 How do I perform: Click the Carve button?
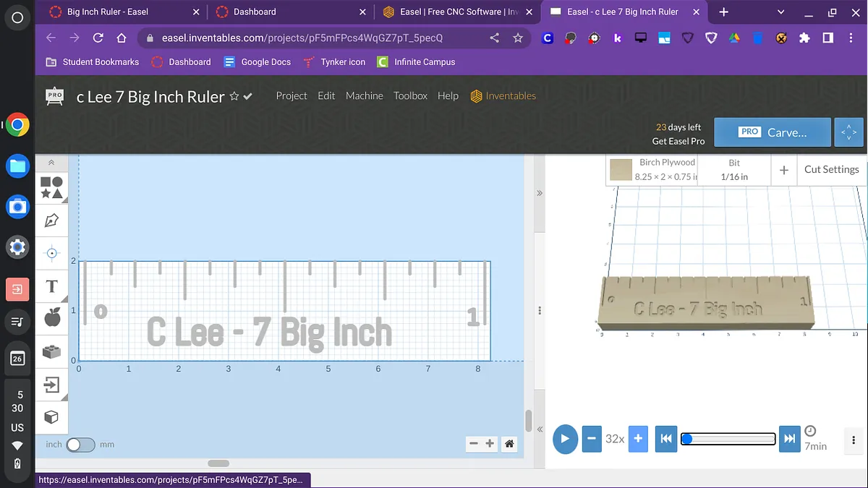click(x=771, y=132)
